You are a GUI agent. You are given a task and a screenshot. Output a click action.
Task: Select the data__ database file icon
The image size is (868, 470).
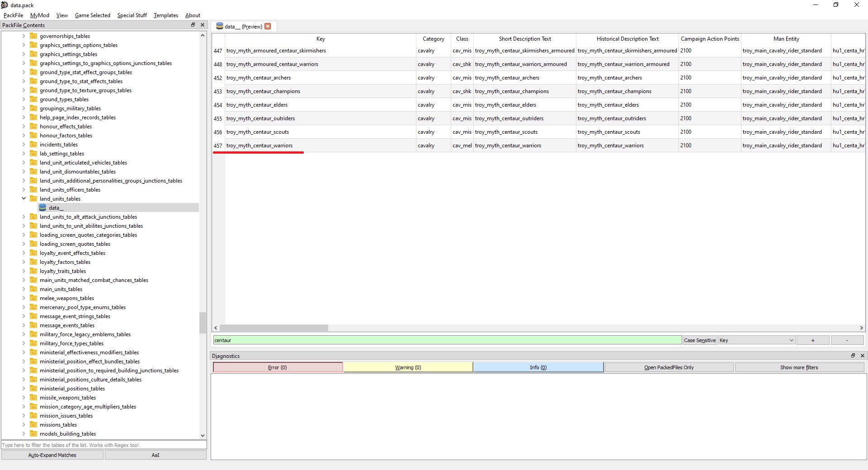click(x=42, y=208)
